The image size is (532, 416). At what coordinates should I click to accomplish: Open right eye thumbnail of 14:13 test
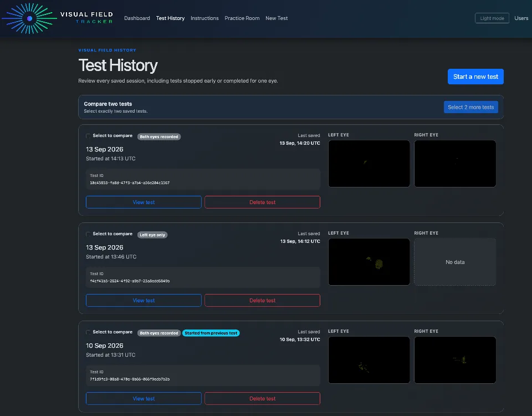click(455, 164)
